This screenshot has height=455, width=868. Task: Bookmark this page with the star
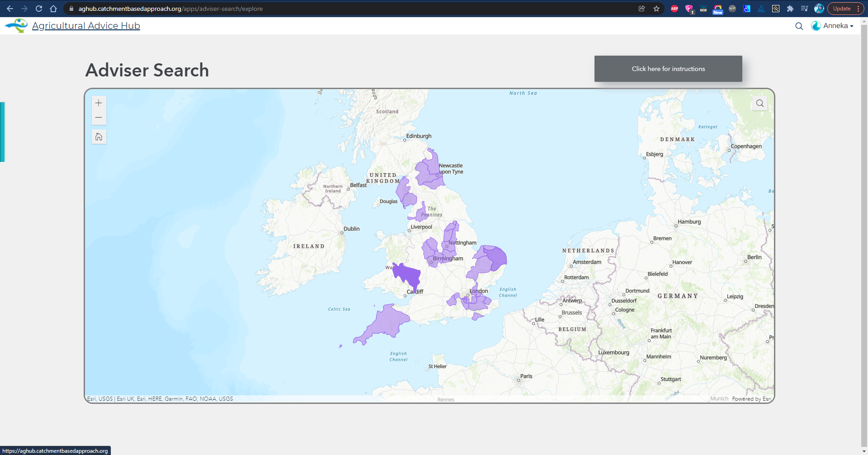[x=656, y=9]
